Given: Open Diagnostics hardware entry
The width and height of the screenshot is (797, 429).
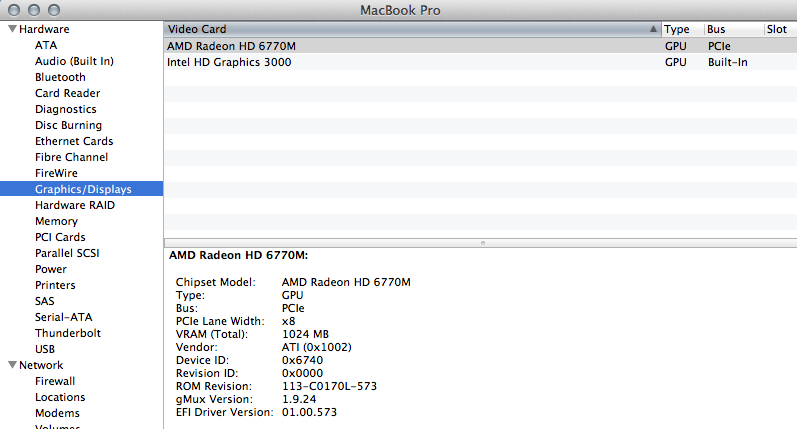Looking at the screenshot, I should click(66, 109).
